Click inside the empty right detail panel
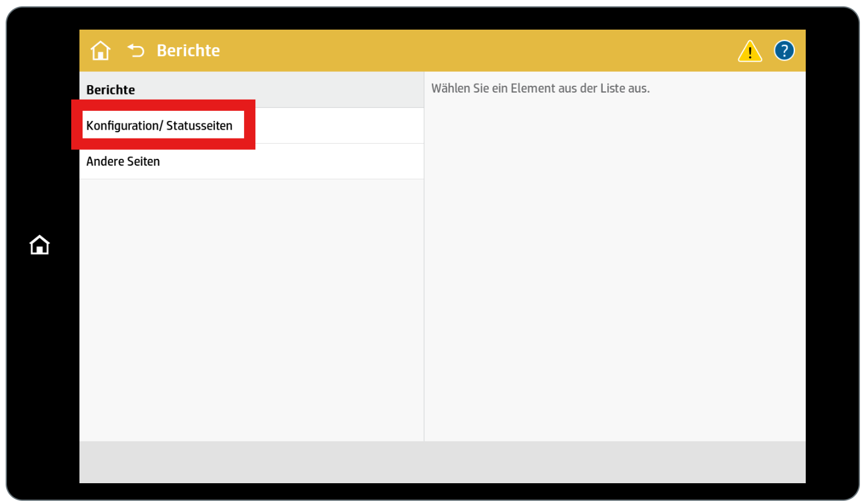This screenshot has height=504, width=865. point(615,283)
